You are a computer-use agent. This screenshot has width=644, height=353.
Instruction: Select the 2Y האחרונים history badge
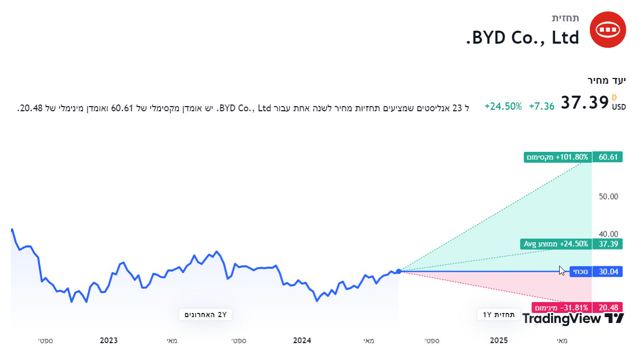tap(206, 315)
